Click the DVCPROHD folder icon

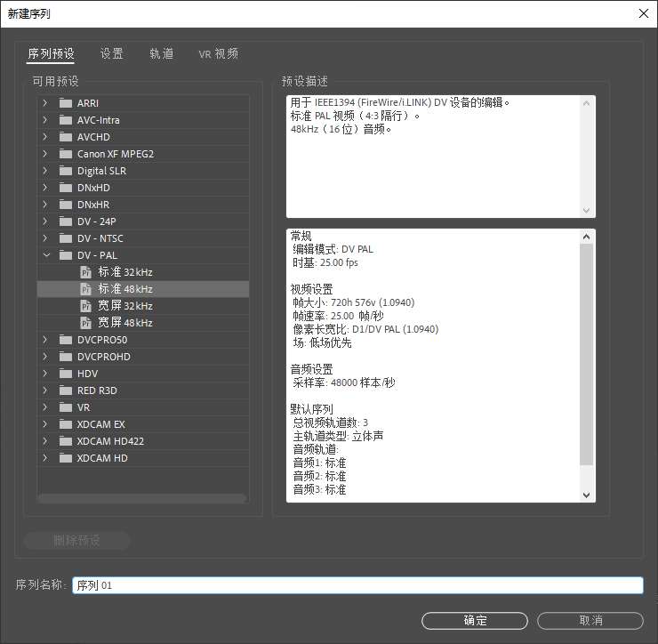pos(66,357)
